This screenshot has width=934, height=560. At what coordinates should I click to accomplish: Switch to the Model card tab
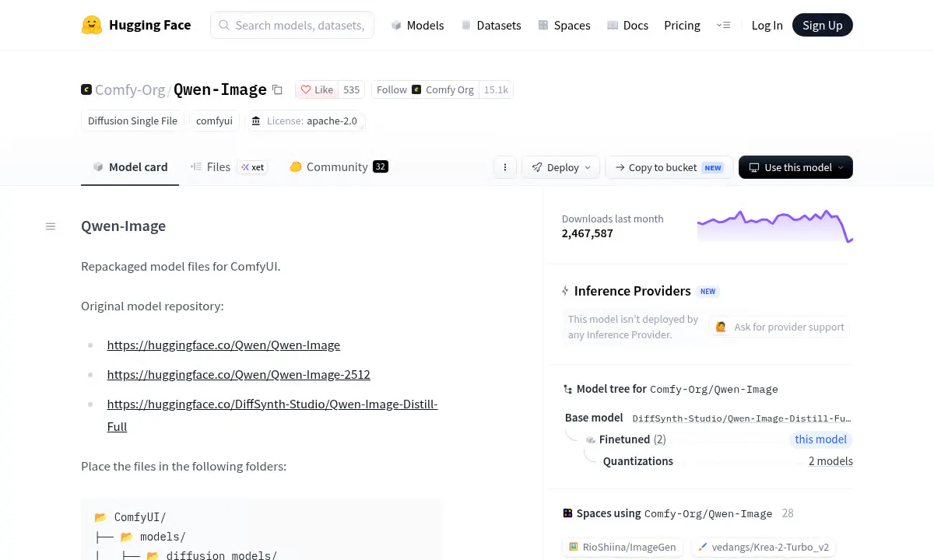point(130,166)
